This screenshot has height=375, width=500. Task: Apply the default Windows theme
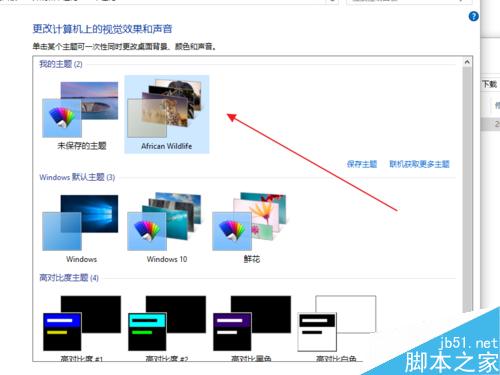[x=80, y=223]
